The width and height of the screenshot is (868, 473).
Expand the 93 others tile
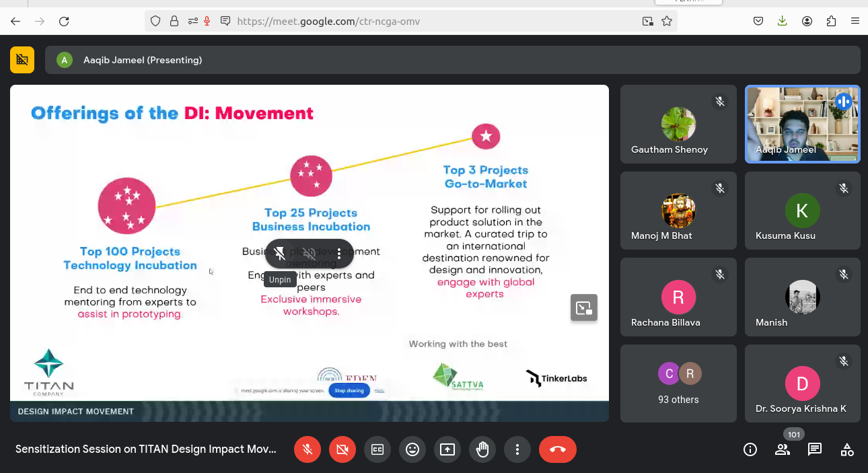(678, 383)
